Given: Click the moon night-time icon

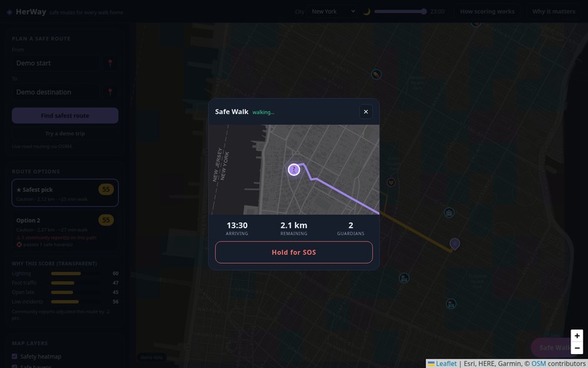Looking at the screenshot, I should (x=366, y=12).
